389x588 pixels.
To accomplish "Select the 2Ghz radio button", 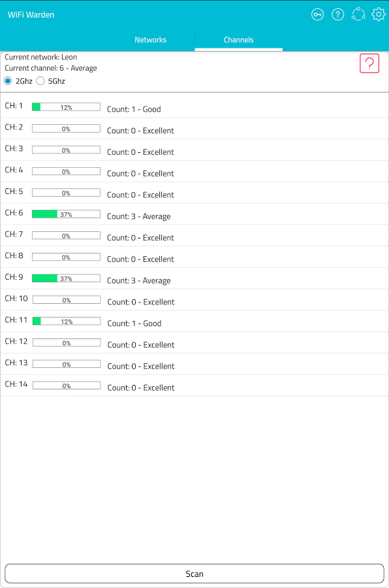I will (x=8, y=81).
